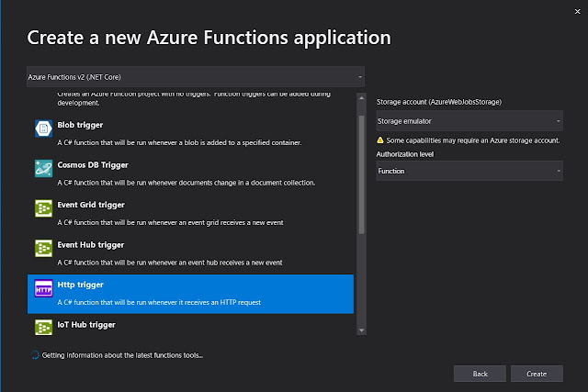Click the Cosmos DB document collection description

[186, 183]
